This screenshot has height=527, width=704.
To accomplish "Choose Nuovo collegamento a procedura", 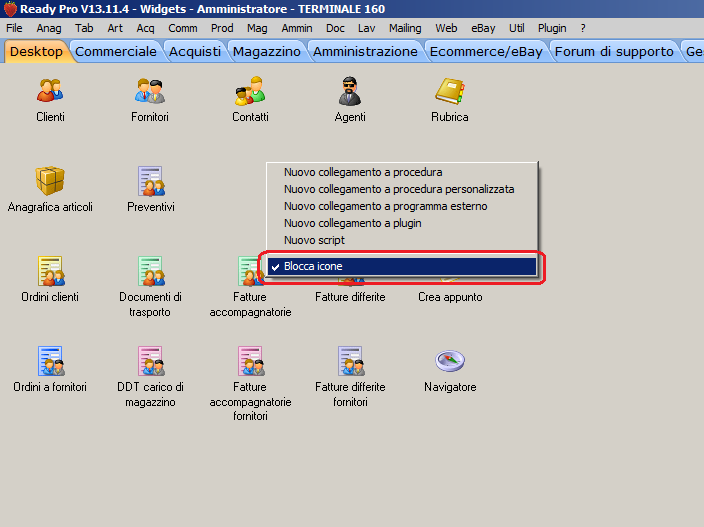I will (402, 172).
